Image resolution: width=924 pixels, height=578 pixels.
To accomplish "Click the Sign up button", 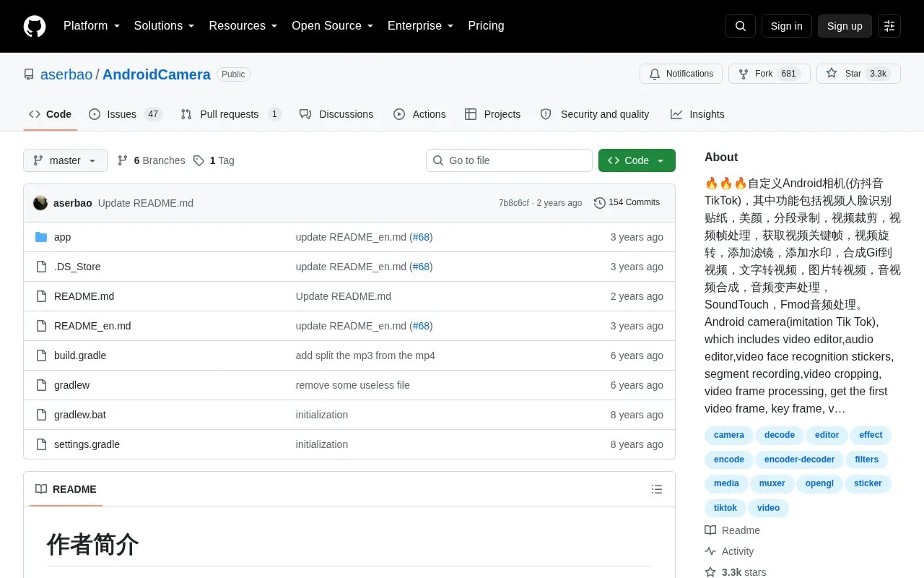I will tap(845, 26).
